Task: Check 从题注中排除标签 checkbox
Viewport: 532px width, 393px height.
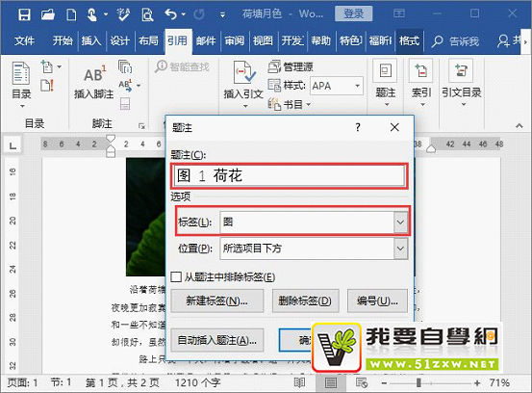Action: click(176, 276)
